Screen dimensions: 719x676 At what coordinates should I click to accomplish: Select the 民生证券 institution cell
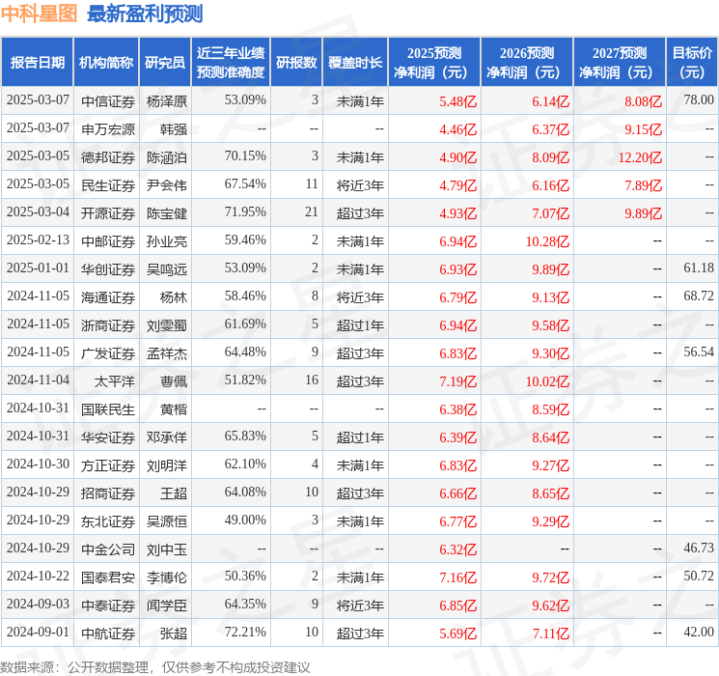pos(108,185)
